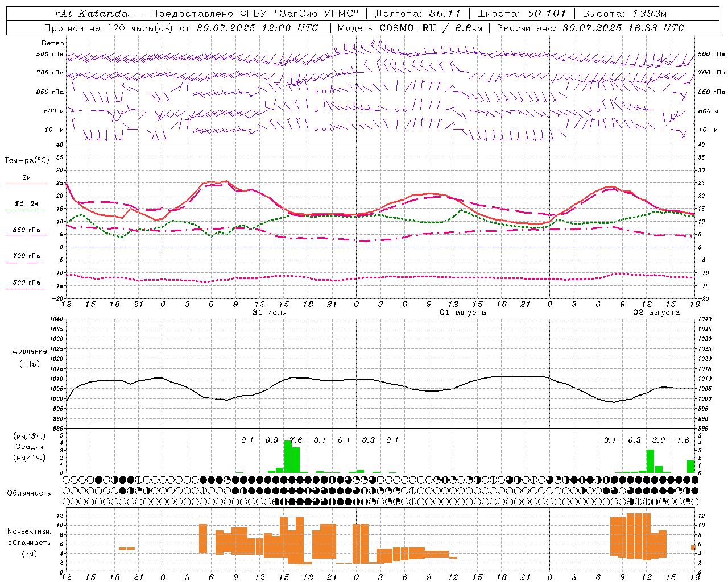This screenshot has width=728, height=582.
Task: Select the Прогноз на 120 часа(ов) forecast text
Action: 109,28
